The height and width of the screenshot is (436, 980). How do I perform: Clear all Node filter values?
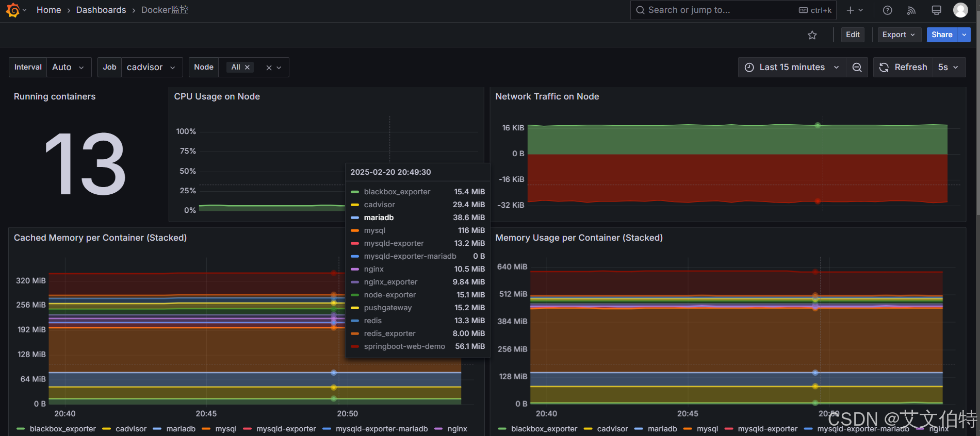(269, 68)
